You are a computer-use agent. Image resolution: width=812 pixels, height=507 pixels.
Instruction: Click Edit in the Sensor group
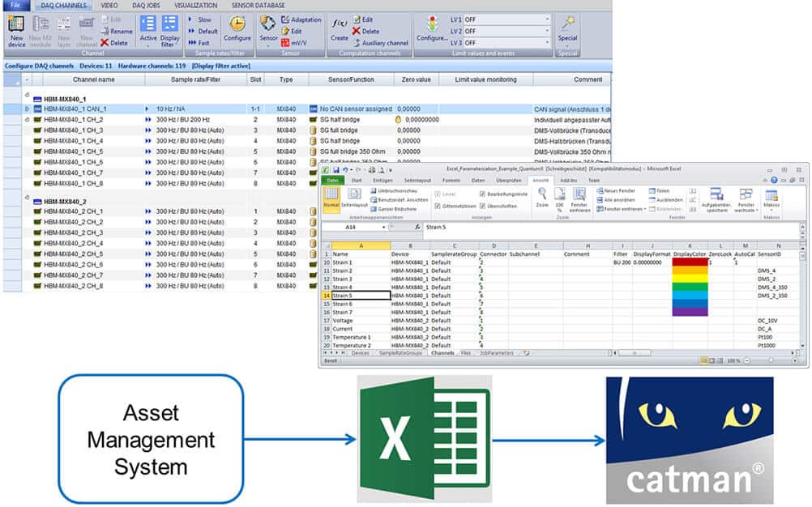[x=291, y=31]
